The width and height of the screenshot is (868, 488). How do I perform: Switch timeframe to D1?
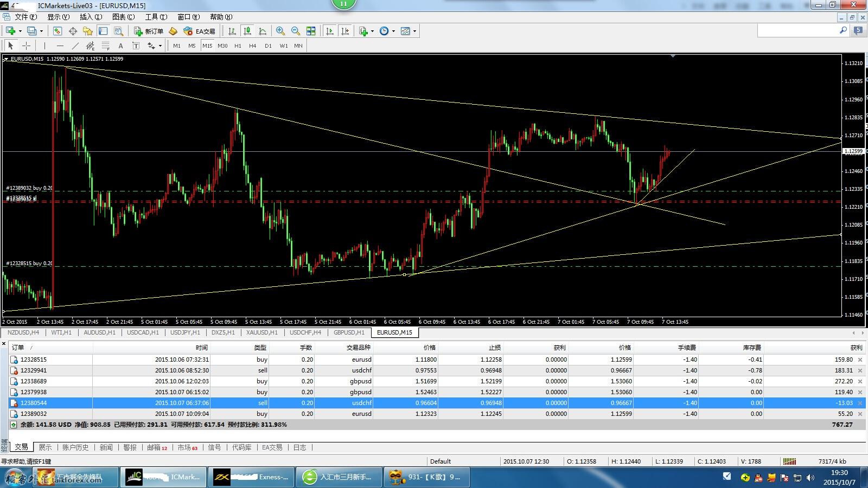pos(268,46)
